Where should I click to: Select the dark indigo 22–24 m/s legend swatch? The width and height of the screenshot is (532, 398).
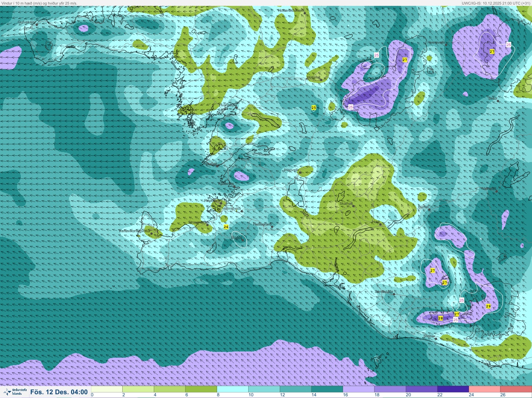click(x=453, y=389)
